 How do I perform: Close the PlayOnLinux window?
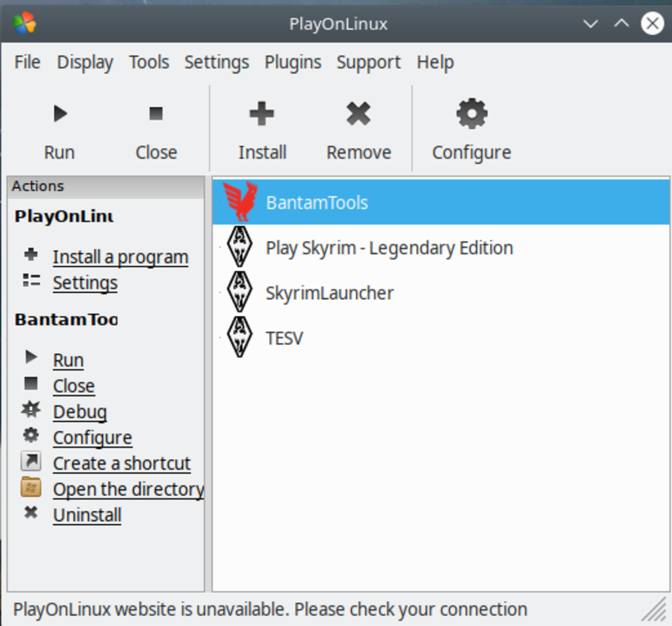pos(653,24)
